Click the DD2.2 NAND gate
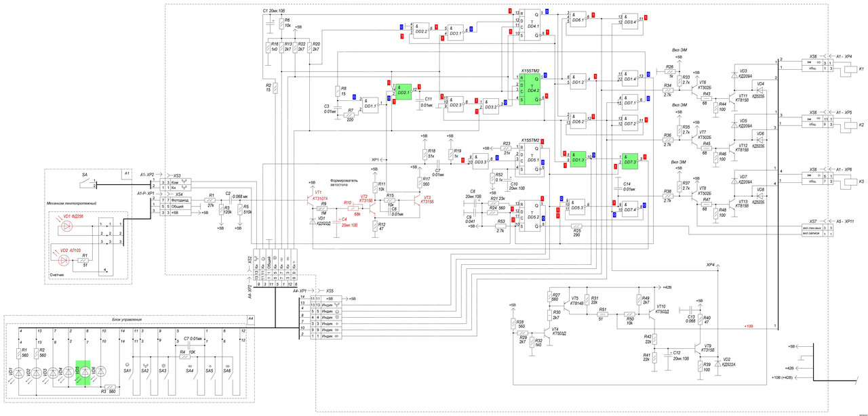Viewport: 868px width, 416px height. pos(421,29)
